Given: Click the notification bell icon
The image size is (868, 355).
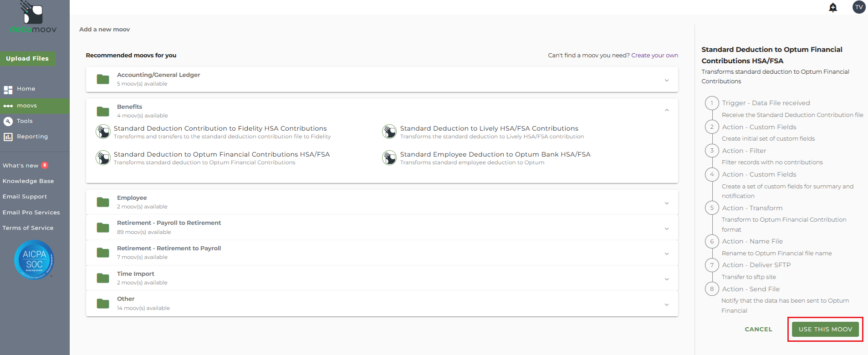Looking at the screenshot, I should pyautogui.click(x=833, y=7).
